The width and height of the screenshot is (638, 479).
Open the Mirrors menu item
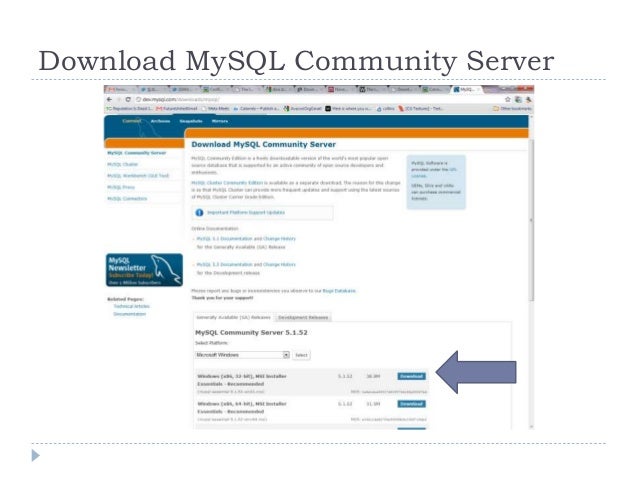click(220, 121)
